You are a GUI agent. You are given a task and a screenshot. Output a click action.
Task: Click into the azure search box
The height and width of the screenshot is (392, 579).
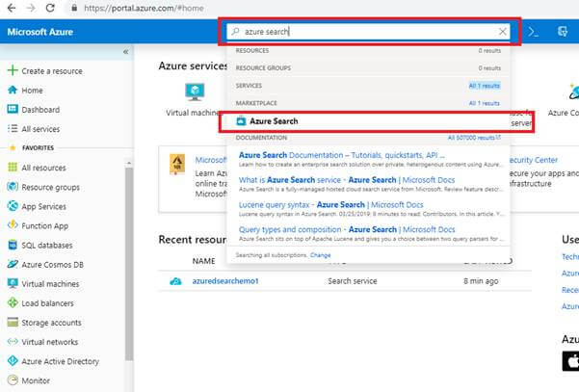click(368, 32)
